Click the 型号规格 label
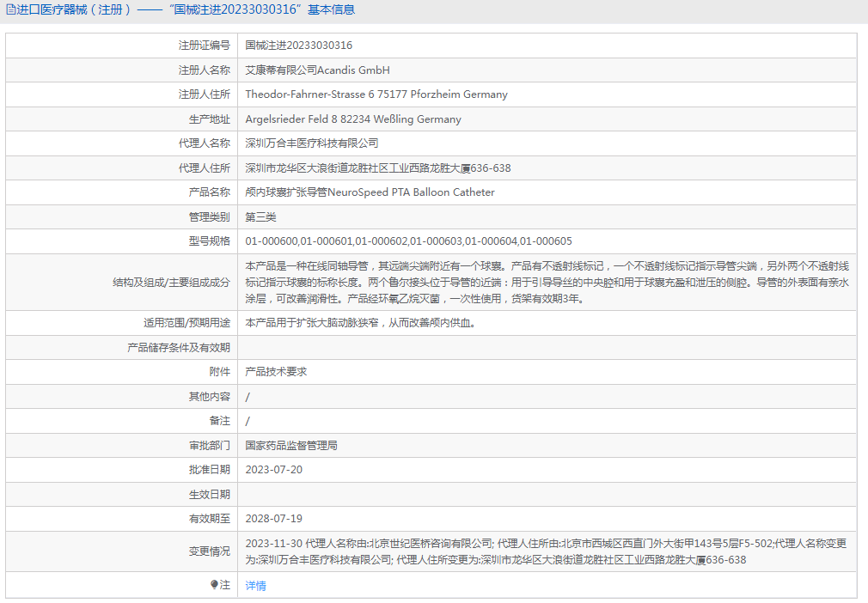Image resolution: width=868 pixels, height=603 pixels. tap(209, 241)
